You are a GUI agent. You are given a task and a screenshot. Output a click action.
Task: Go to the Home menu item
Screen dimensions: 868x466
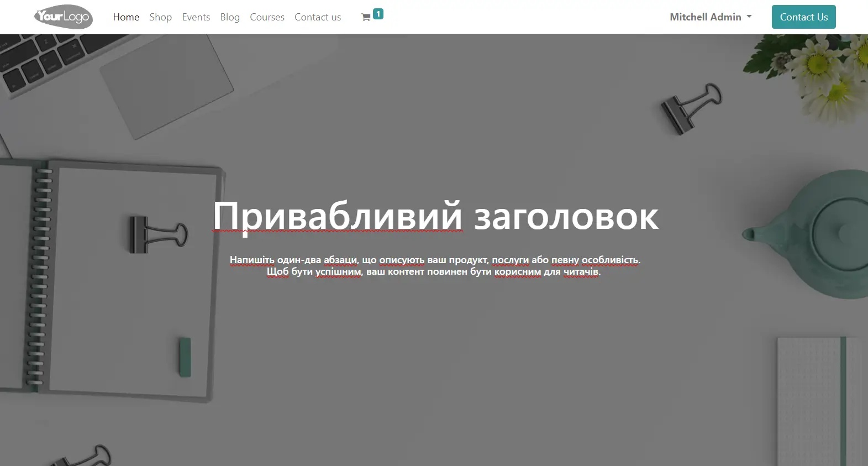[126, 17]
